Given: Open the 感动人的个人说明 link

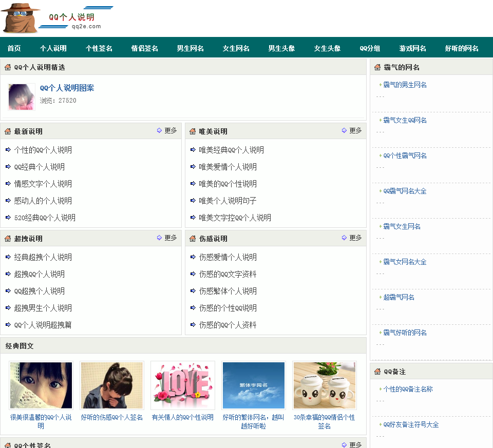Looking at the screenshot, I should (x=43, y=201).
